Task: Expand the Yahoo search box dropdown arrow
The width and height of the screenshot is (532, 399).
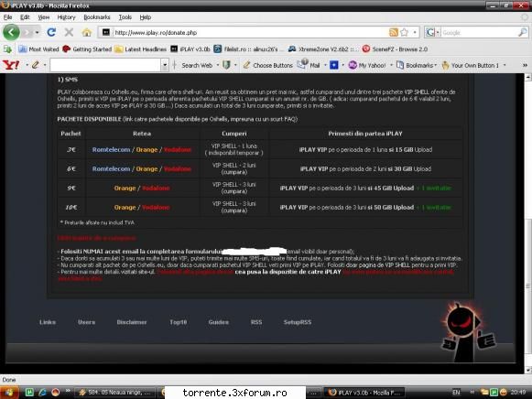Action: tap(165, 65)
